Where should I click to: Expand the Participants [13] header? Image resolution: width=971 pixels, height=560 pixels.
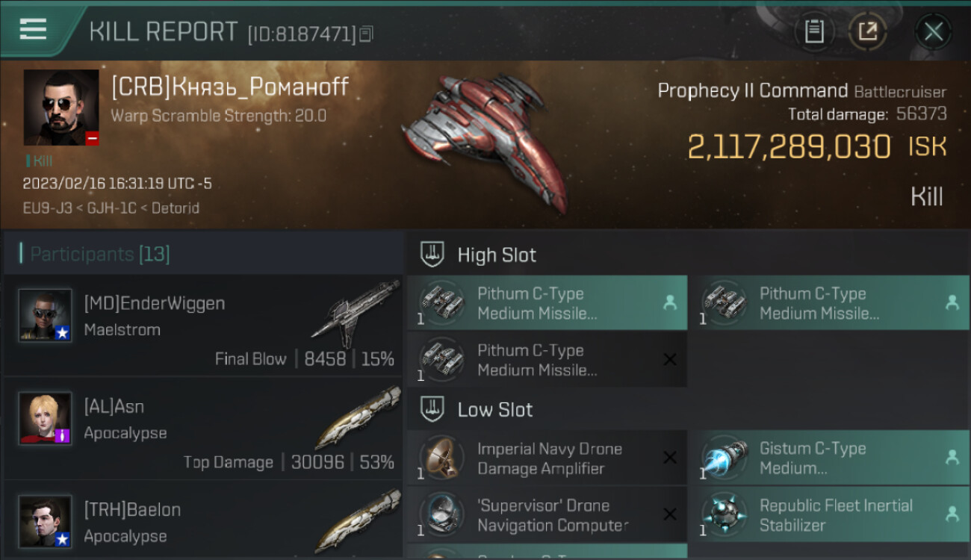(203, 254)
